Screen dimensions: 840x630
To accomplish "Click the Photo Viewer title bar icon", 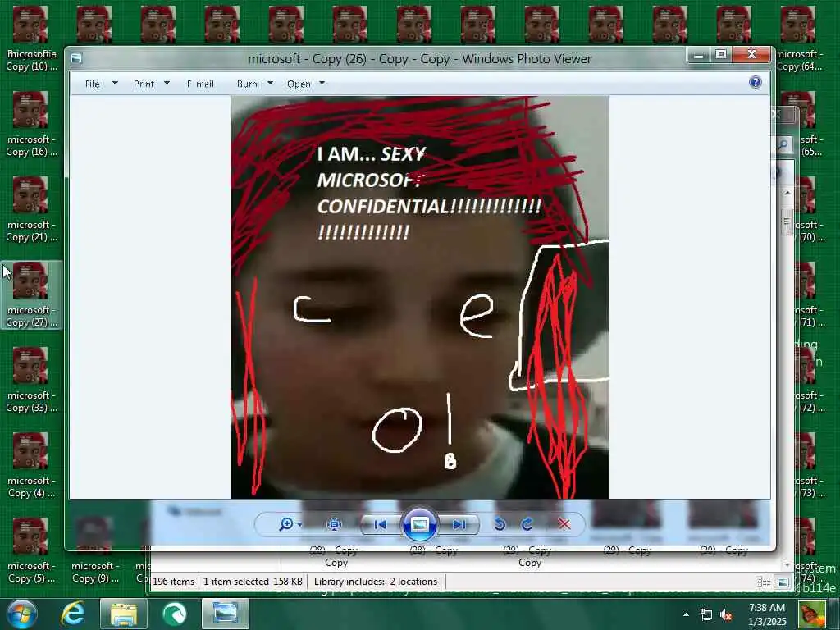I will [76, 58].
